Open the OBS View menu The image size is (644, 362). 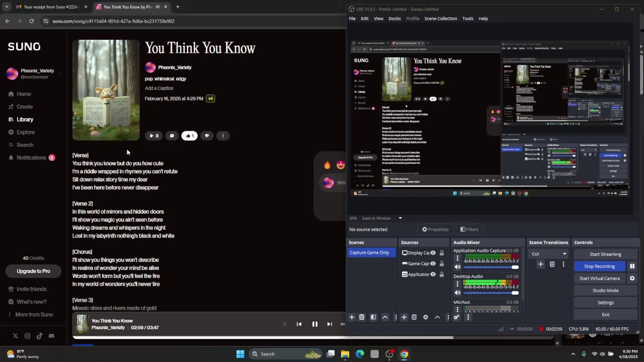[378, 19]
